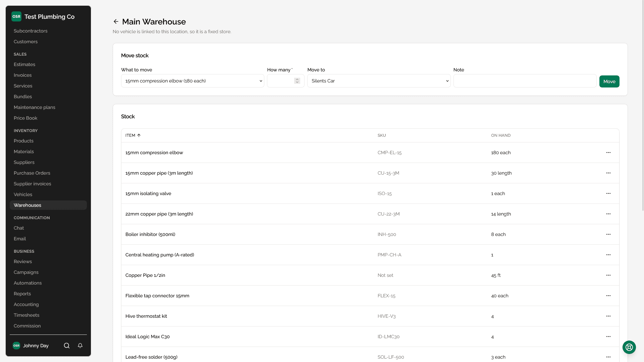This screenshot has width=644, height=362.
Task: Click the SKU column header
Action: point(382,135)
